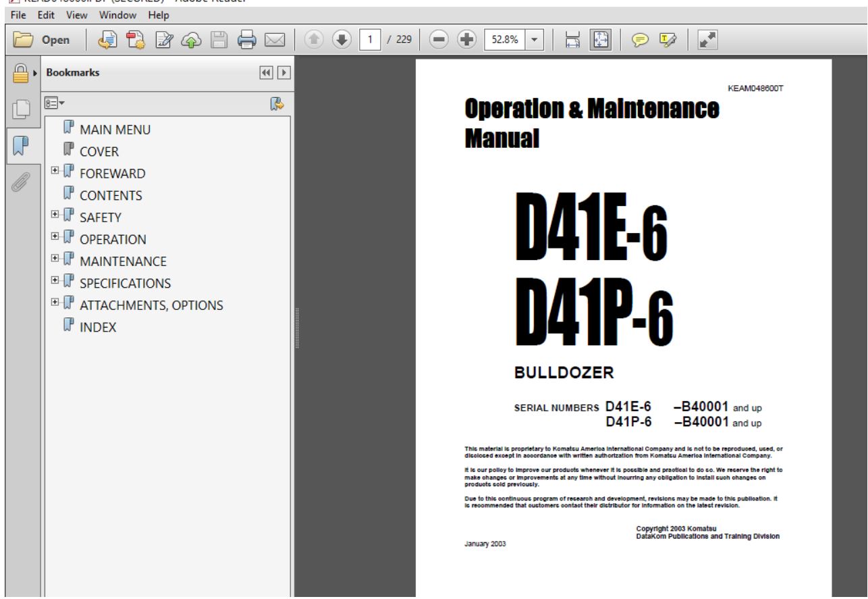Collapse bookmarks panel with double-arrow button

click(x=265, y=73)
